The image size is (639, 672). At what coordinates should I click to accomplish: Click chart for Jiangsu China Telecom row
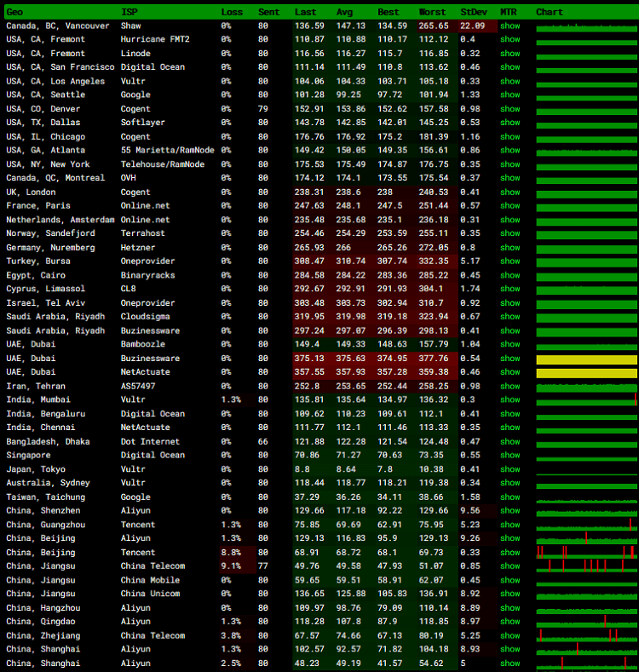pyautogui.click(x=586, y=566)
